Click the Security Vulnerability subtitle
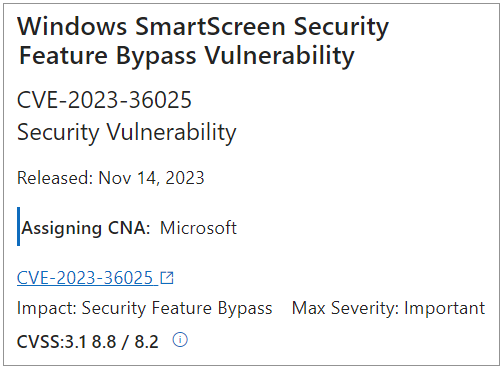 (127, 133)
